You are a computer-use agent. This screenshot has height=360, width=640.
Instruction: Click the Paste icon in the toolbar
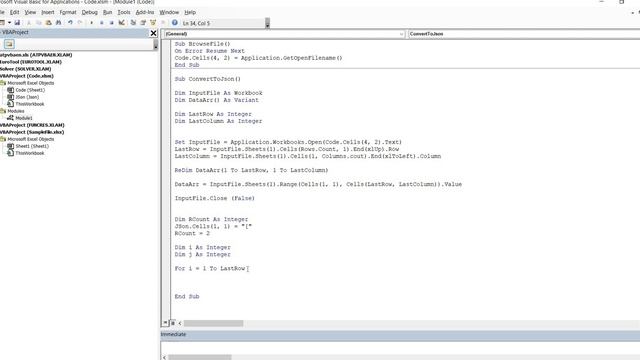coord(49,23)
